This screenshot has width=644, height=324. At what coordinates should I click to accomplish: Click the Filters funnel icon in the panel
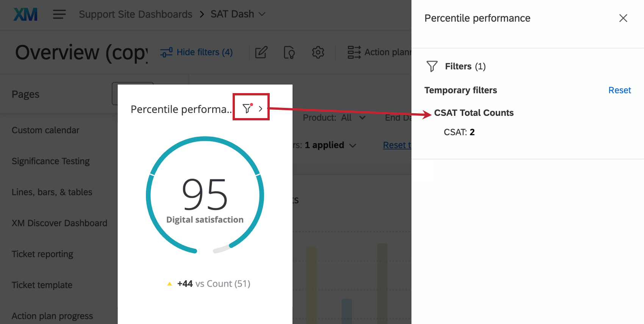pos(431,66)
